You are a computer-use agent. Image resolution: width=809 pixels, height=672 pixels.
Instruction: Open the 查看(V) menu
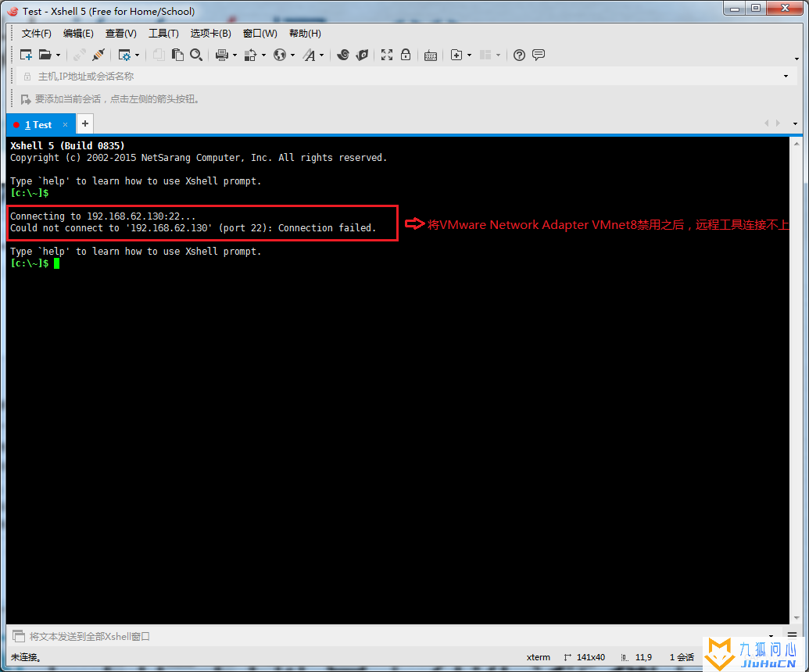tap(120, 34)
